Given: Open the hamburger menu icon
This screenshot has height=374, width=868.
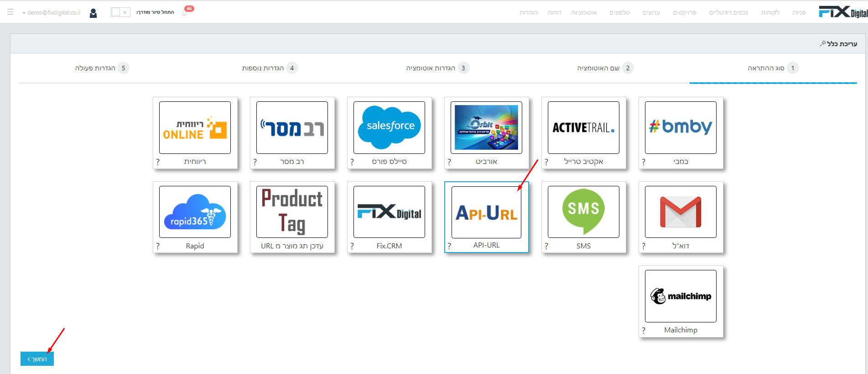Looking at the screenshot, I should click(10, 12).
